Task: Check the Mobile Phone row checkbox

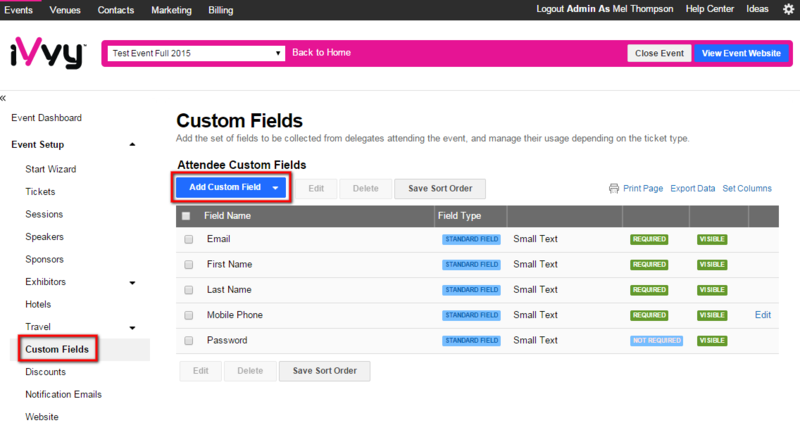Action: point(189,315)
